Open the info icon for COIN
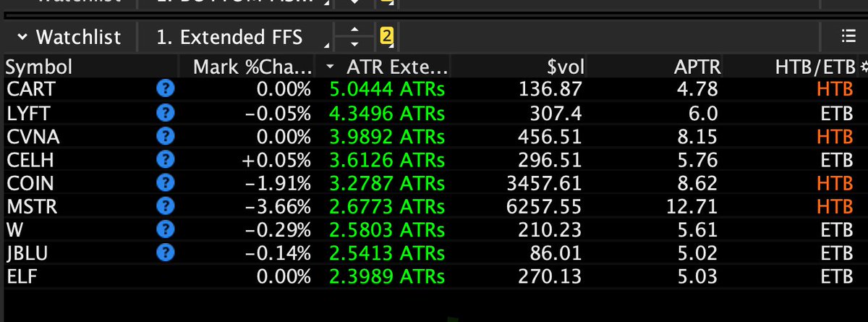 point(166,183)
